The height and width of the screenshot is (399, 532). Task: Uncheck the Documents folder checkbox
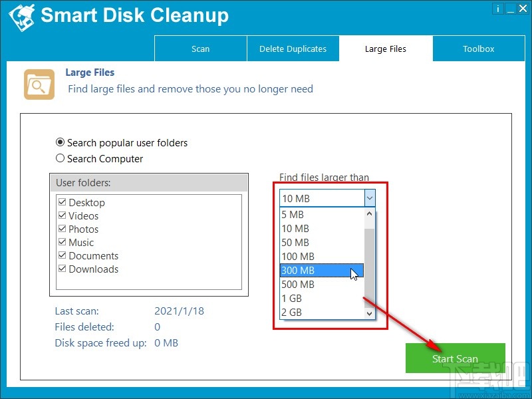[x=62, y=255]
